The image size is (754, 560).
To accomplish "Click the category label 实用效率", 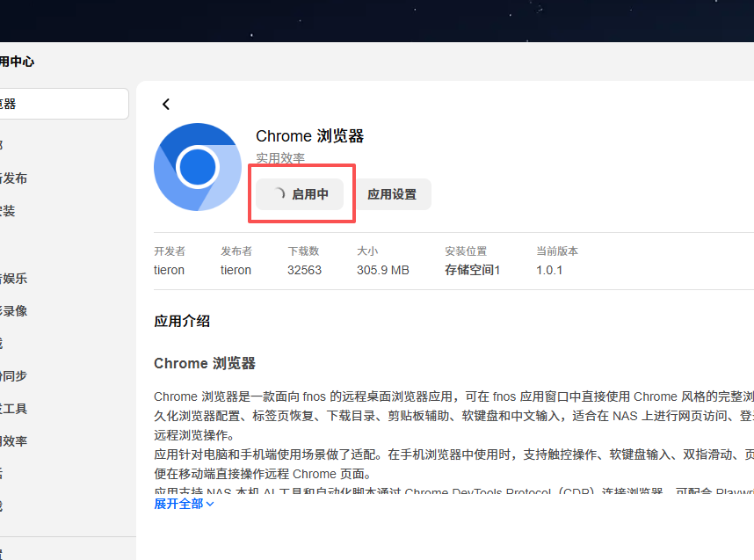I will coord(280,158).
